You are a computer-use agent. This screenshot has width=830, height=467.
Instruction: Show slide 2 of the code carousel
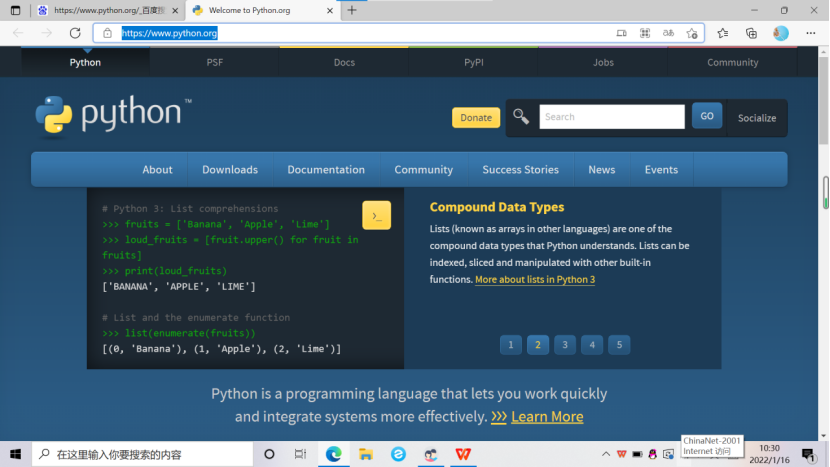tap(538, 345)
